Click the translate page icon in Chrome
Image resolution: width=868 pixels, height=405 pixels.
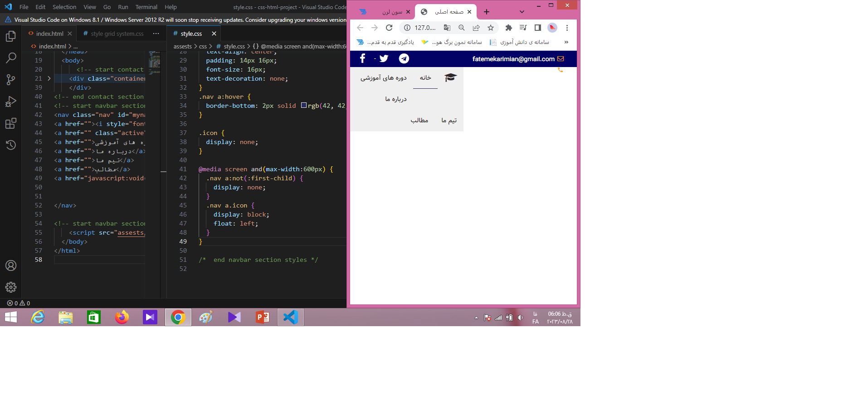point(447,28)
